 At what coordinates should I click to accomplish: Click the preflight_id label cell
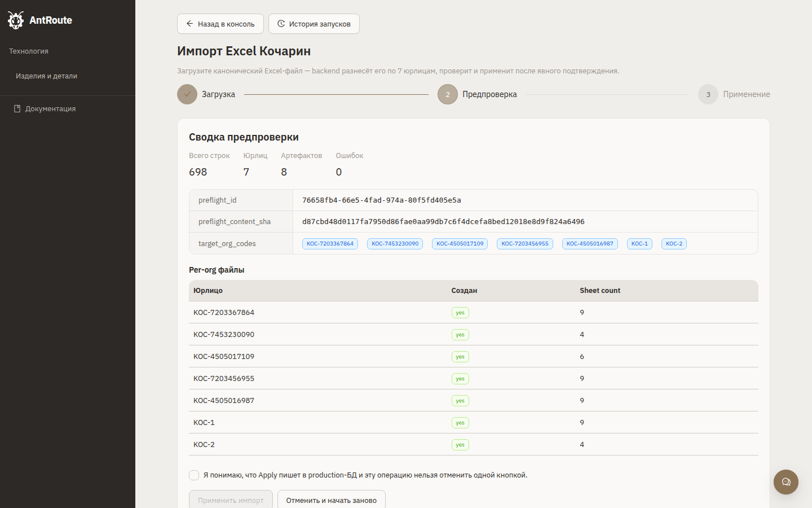241,200
